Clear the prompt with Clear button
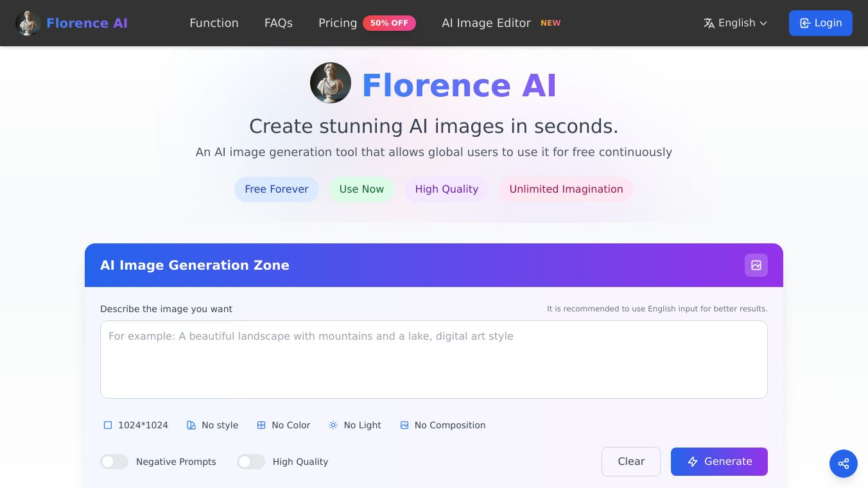868x488 pixels. (631, 462)
